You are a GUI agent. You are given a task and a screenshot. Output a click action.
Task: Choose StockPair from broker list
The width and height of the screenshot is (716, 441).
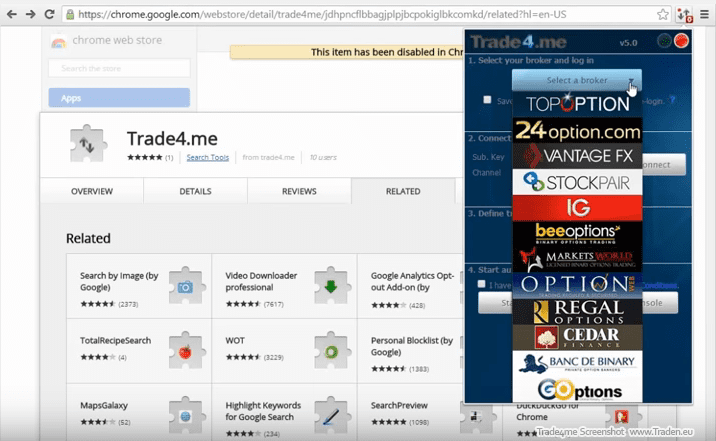[577, 182]
